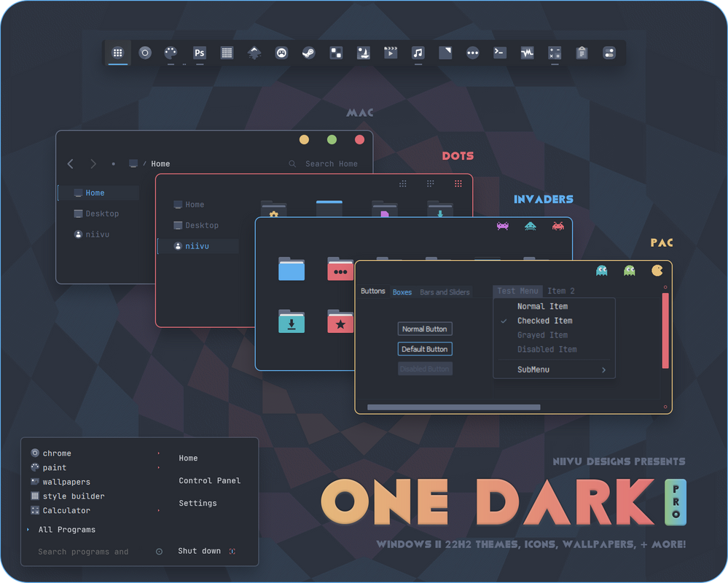This screenshot has width=728, height=583.
Task: Click the Default Button
Action: [425, 349]
